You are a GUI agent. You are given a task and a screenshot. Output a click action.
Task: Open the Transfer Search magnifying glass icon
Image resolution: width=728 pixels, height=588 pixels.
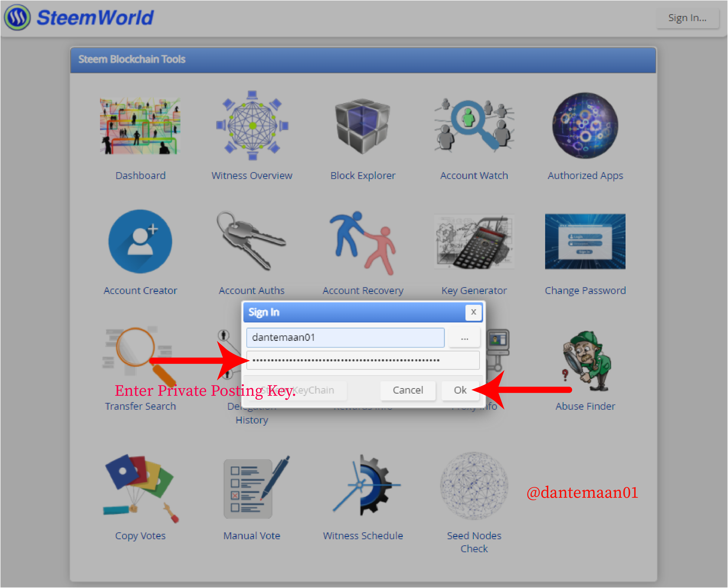[x=139, y=357]
